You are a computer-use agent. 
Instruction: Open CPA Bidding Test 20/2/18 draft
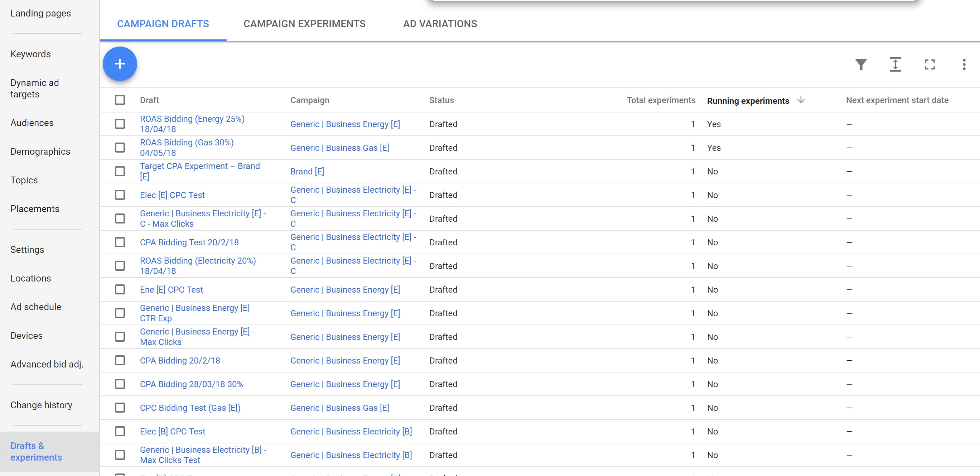(189, 242)
